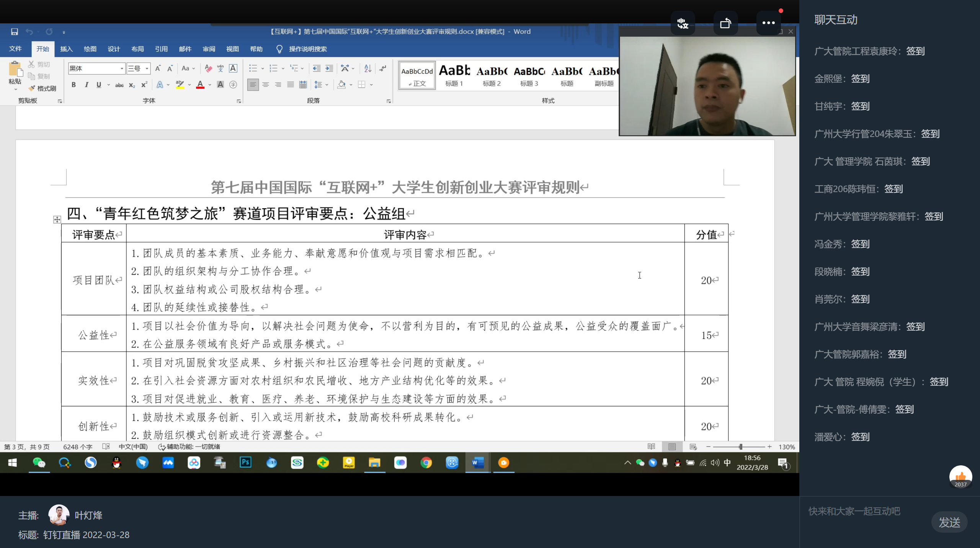Image resolution: width=980 pixels, height=548 pixels.
Task: Click the increase indent icon
Action: tap(329, 68)
